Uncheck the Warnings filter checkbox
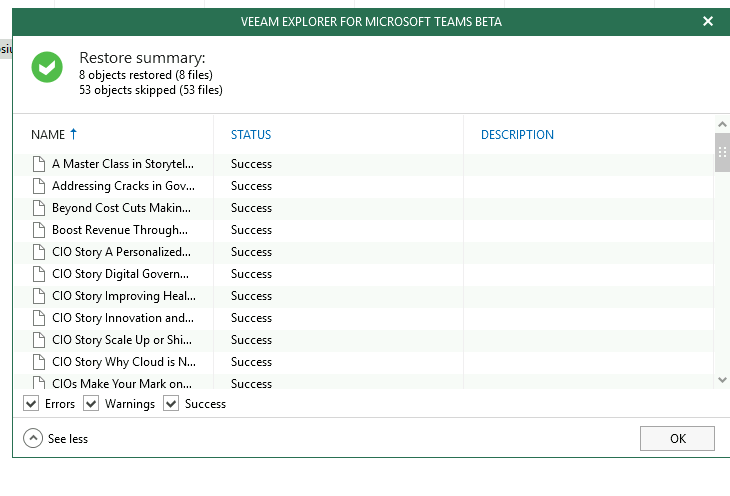This screenshot has height=496, width=730. [91, 403]
